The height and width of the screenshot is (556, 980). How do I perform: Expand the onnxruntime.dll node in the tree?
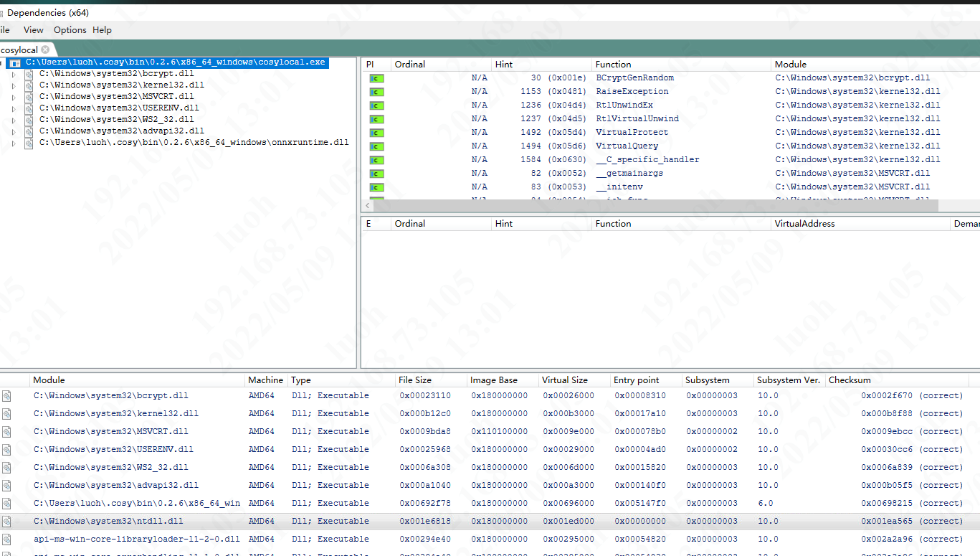[13, 143]
